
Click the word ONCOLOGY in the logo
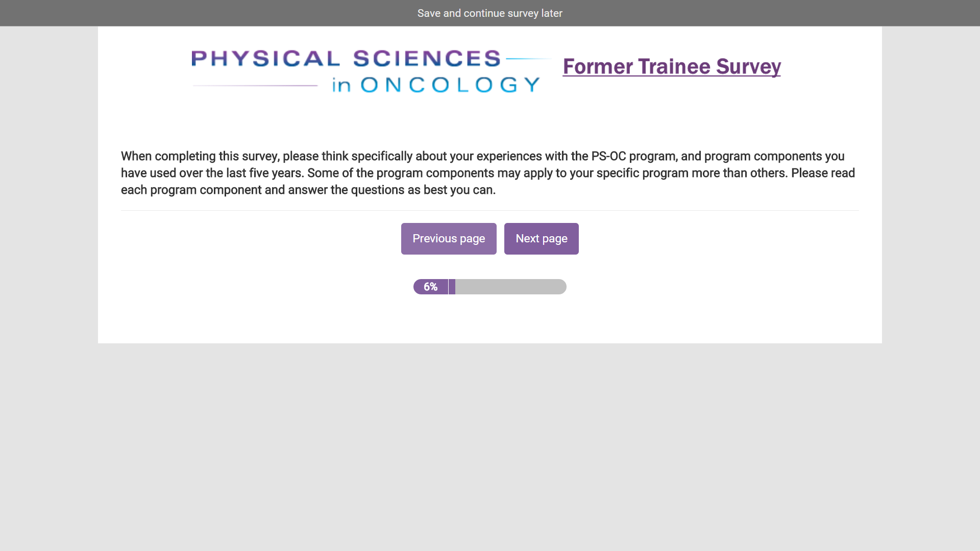pyautogui.click(x=450, y=85)
